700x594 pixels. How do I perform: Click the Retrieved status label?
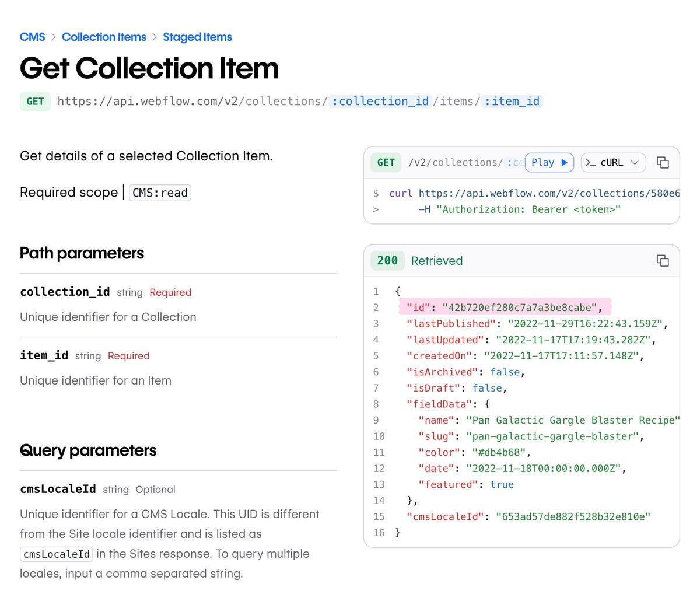pyautogui.click(x=437, y=261)
